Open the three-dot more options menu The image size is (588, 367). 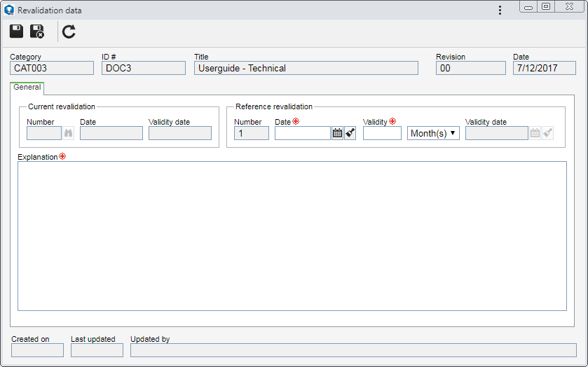(x=500, y=10)
